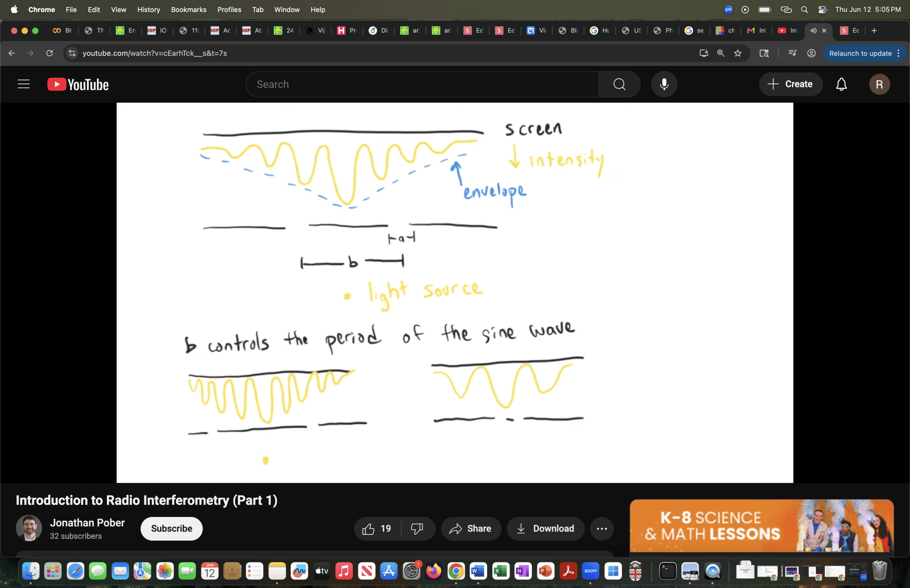Download the video
The image size is (910, 588).
pos(545,528)
